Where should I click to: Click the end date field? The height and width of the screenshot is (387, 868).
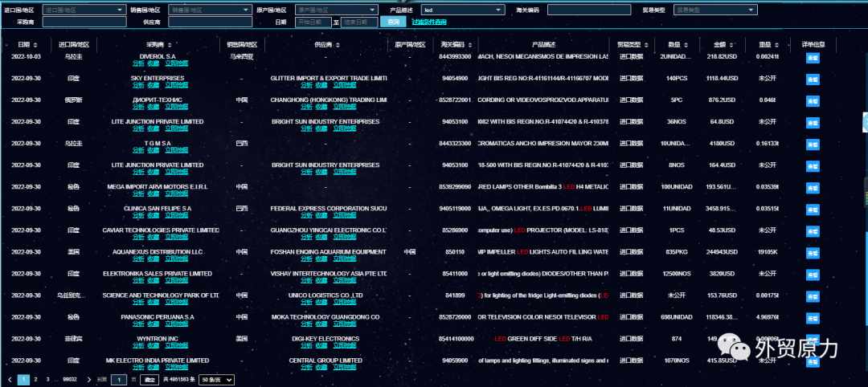click(358, 22)
